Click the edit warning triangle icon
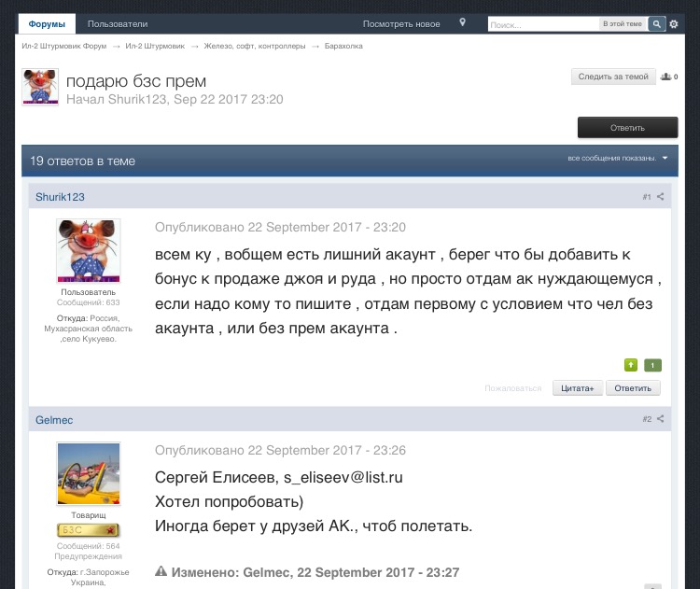Image resolution: width=700 pixels, height=589 pixels. 161,570
